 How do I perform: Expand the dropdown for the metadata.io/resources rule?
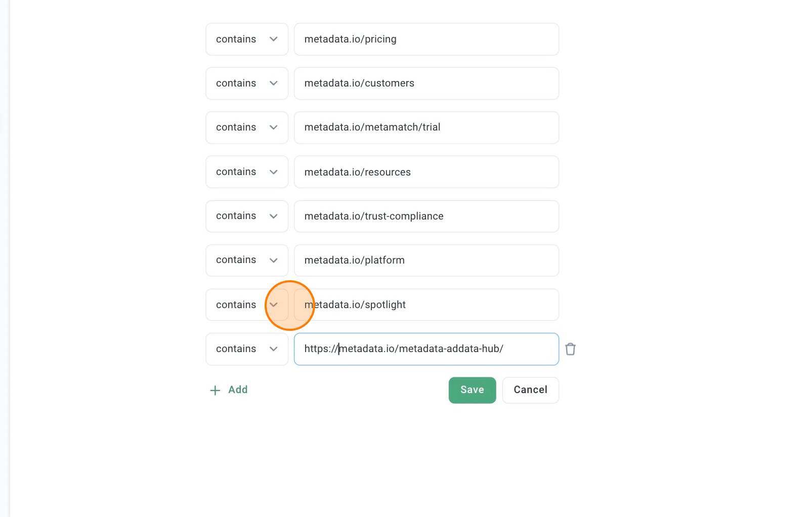[x=247, y=172]
